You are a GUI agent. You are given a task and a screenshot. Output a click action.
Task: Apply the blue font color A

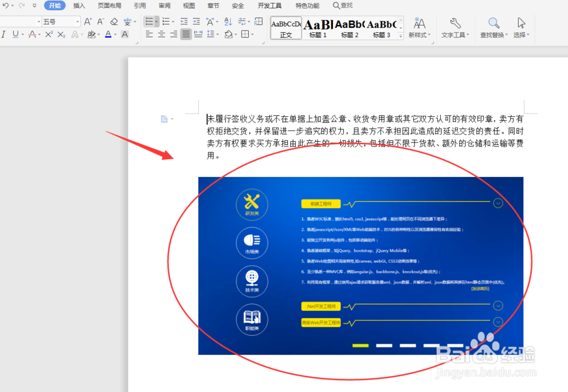pos(108,35)
